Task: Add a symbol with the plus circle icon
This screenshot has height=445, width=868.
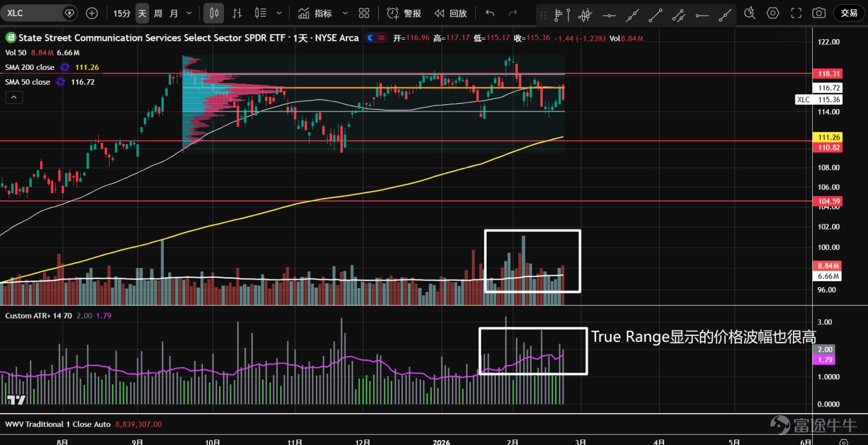Action: pyautogui.click(x=92, y=13)
